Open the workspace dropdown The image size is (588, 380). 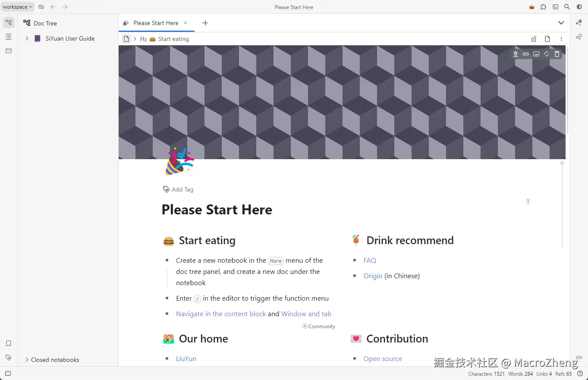pos(18,7)
